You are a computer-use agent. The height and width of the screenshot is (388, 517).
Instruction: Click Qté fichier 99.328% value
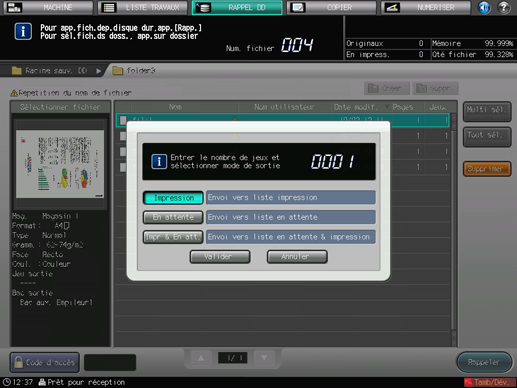pyautogui.click(x=499, y=54)
